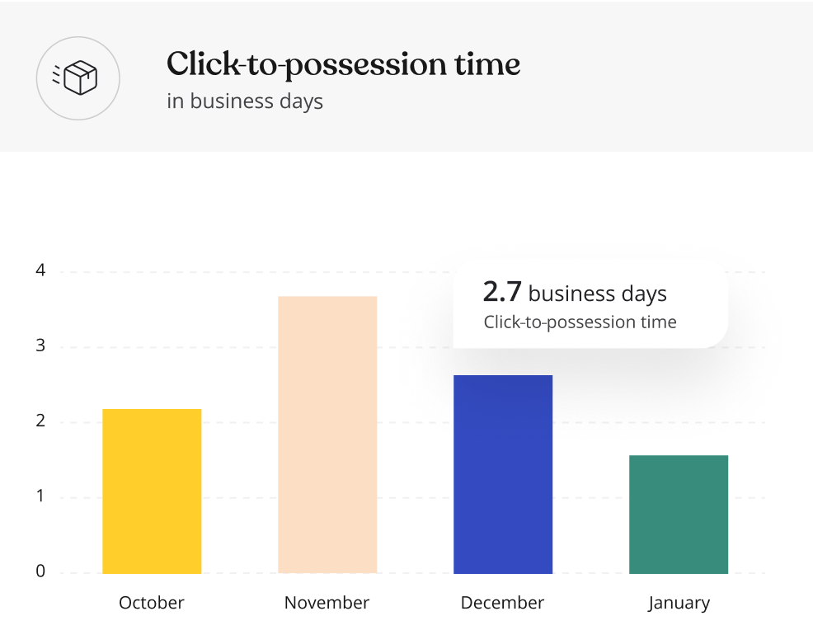Click tooltip caption 'Click-to-possession time'

point(580,322)
